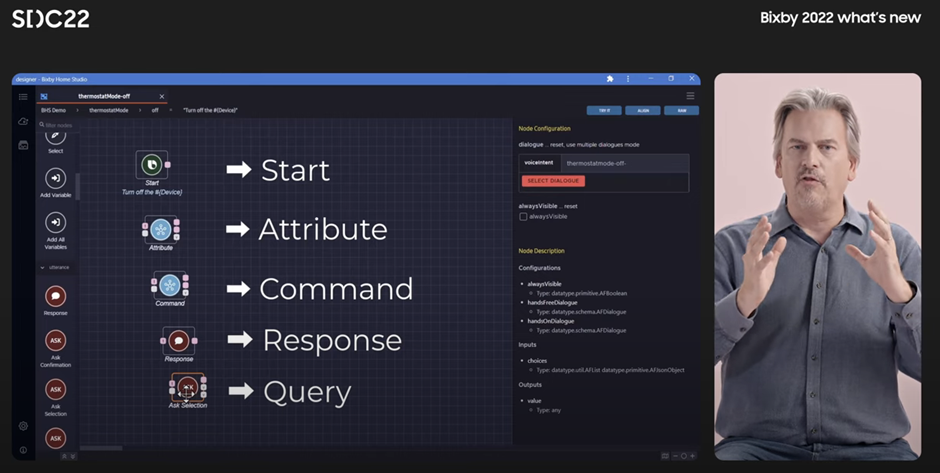940x473 pixels.
Task: Click reset link next to dialogue
Action: tap(557, 144)
